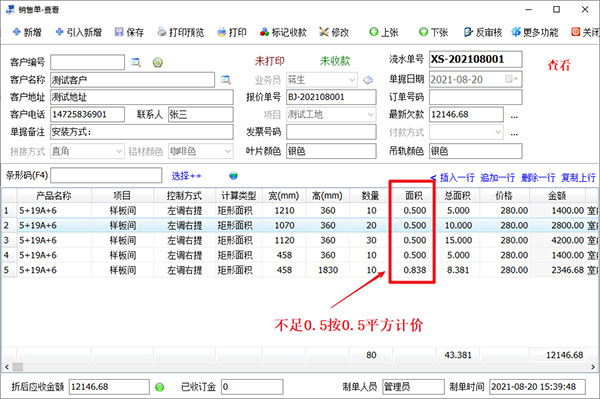Click the search icon beside 客户编号
Viewport: 600px width, 399px height.
point(136,62)
